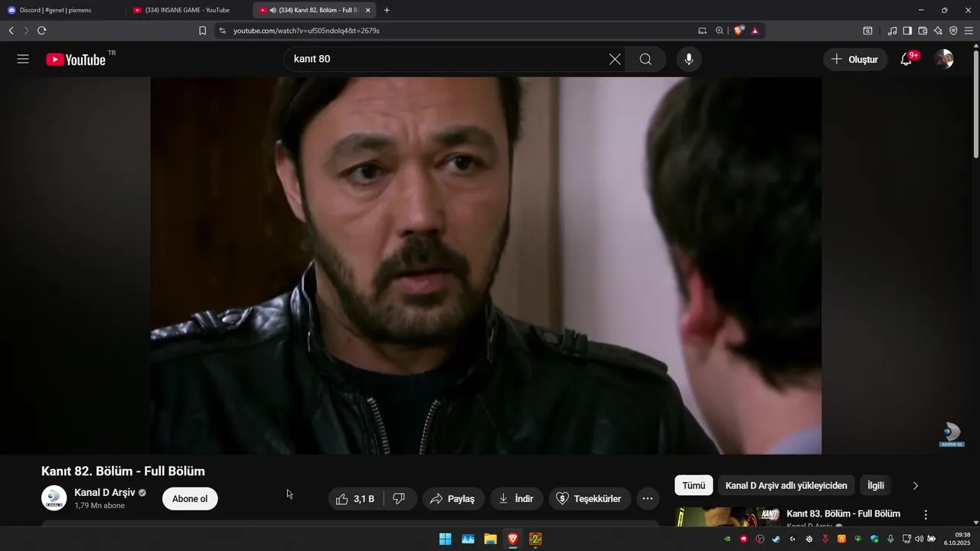Image resolution: width=980 pixels, height=551 pixels.
Task: Open more actions three-dot menu below video
Action: pyautogui.click(x=648, y=499)
